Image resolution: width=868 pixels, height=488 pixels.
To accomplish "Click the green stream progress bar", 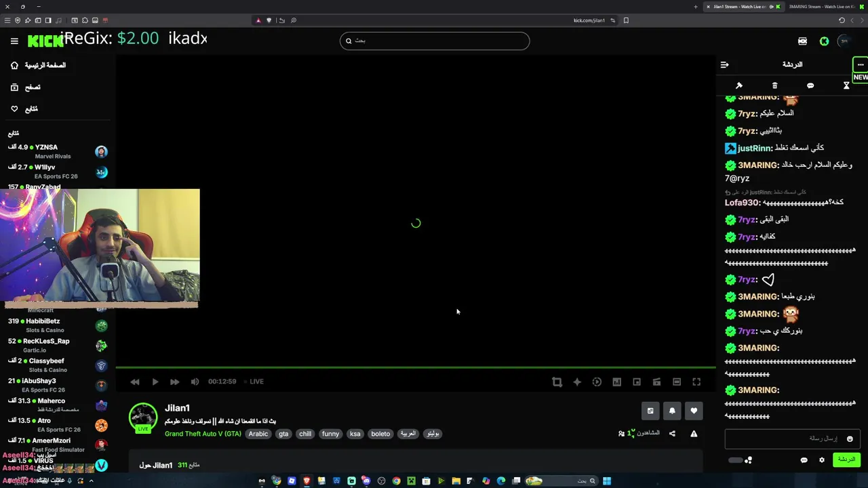I will click(x=416, y=367).
